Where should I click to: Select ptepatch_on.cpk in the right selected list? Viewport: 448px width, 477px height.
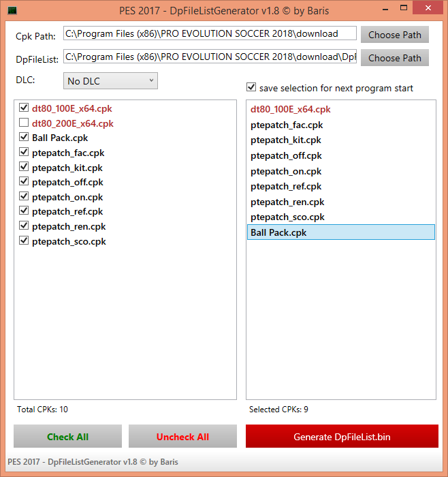pos(341,171)
